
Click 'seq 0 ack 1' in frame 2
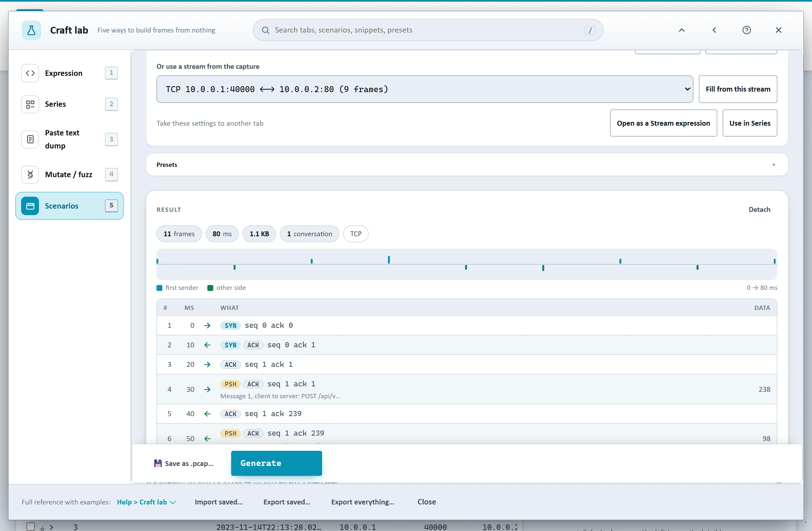(291, 345)
